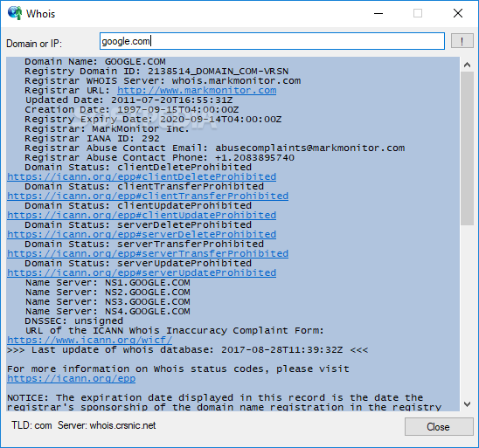
Task: Click the vertical scrollbar thumb
Action: [x=467, y=148]
